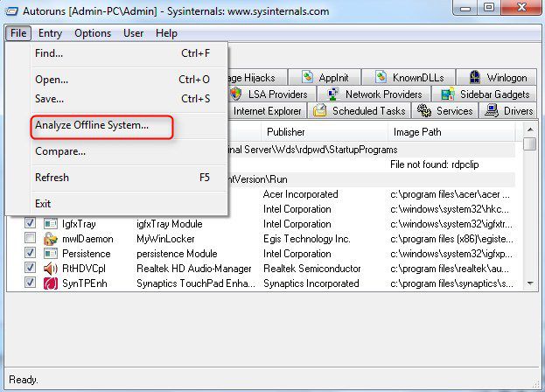Click the Scheduled Tasks clipboard icon

pyautogui.click(x=319, y=110)
